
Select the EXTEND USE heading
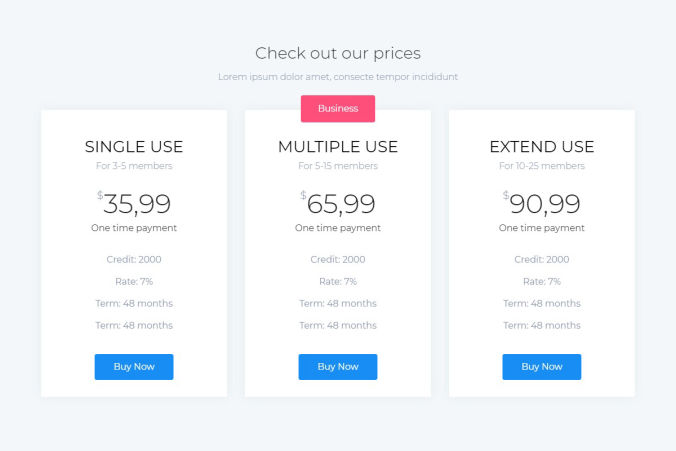click(x=542, y=147)
